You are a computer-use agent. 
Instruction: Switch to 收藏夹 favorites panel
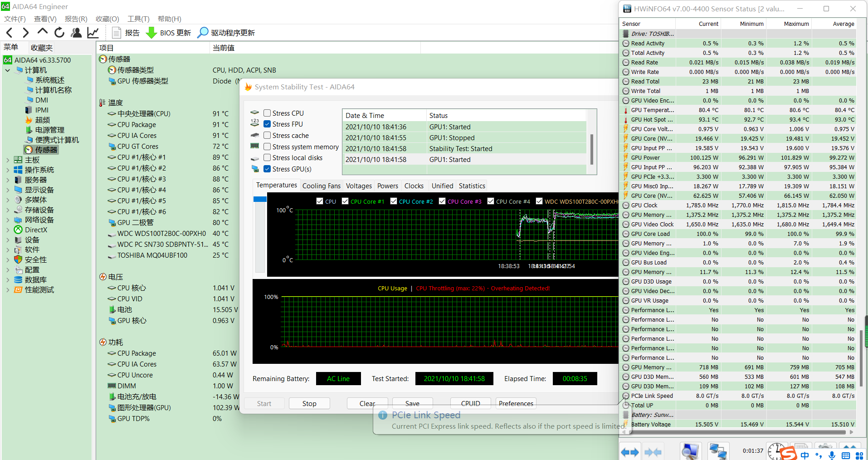(42, 48)
